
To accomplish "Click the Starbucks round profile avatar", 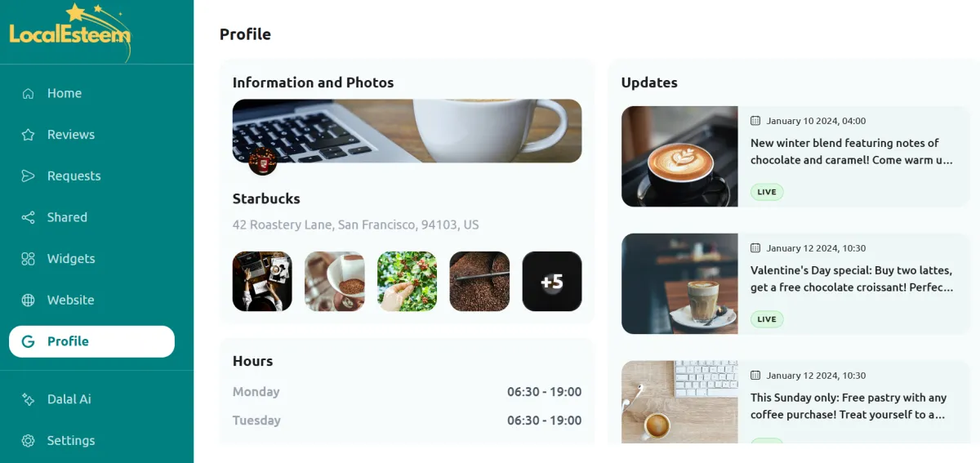I will (263, 161).
